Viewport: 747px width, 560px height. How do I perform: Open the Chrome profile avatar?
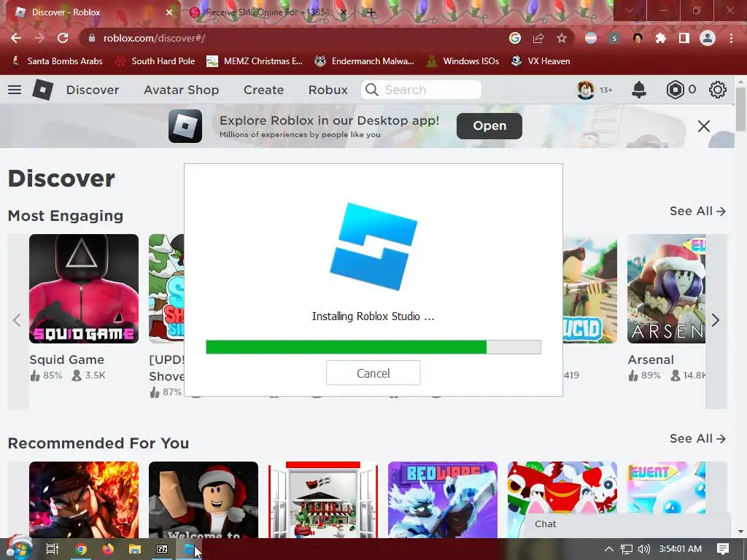pyautogui.click(x=708, y=38)
